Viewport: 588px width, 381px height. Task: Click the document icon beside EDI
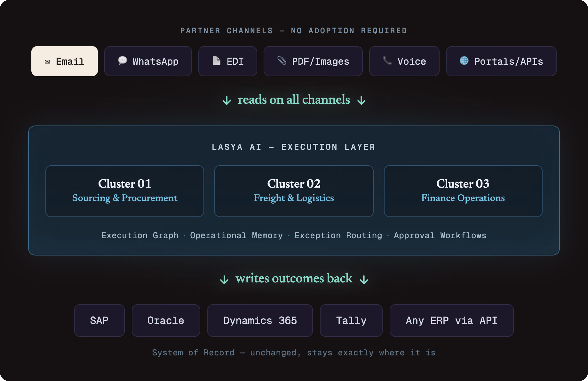(x=217, y=61)
